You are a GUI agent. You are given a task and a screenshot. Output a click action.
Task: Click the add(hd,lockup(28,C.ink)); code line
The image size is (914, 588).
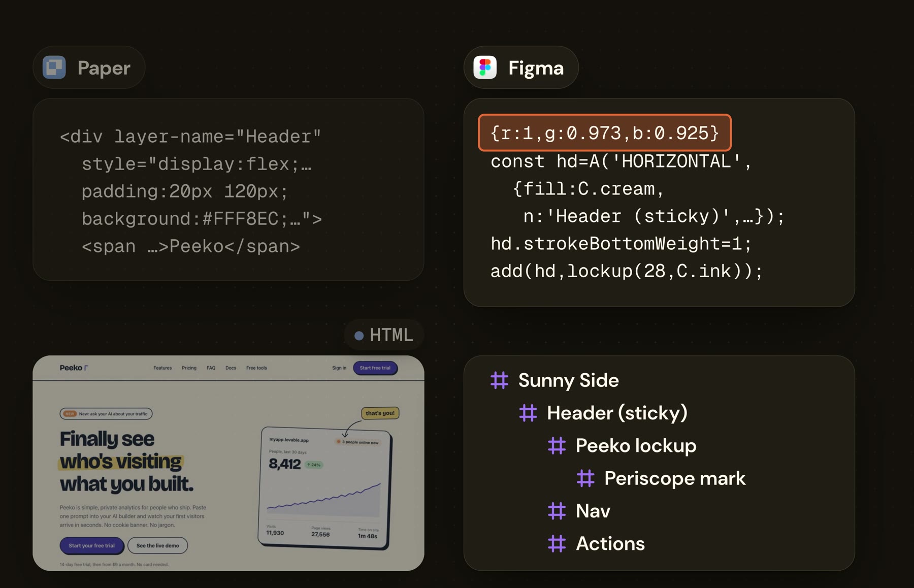[627, 271]
